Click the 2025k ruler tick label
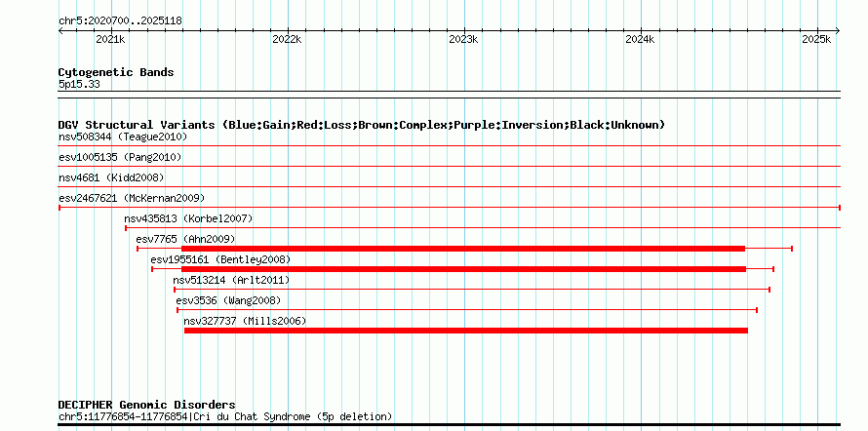 pos(816,39)
